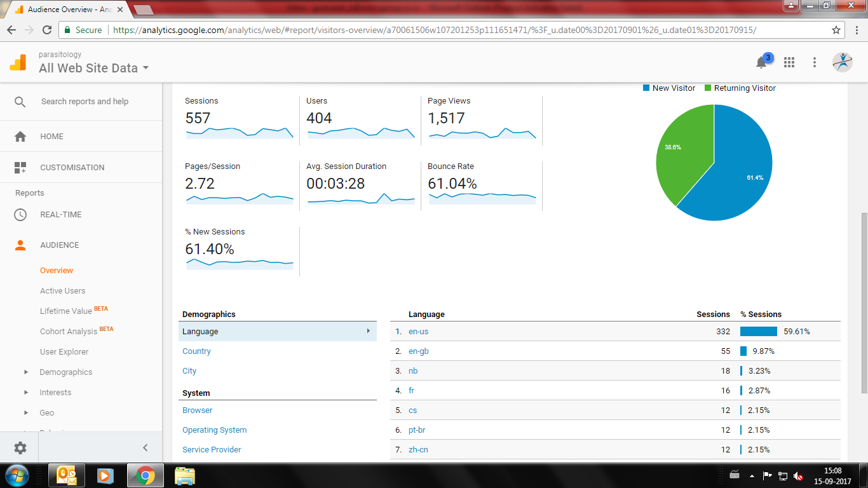Select City under Demographics

pyautogui.click(x=189, y=371)
